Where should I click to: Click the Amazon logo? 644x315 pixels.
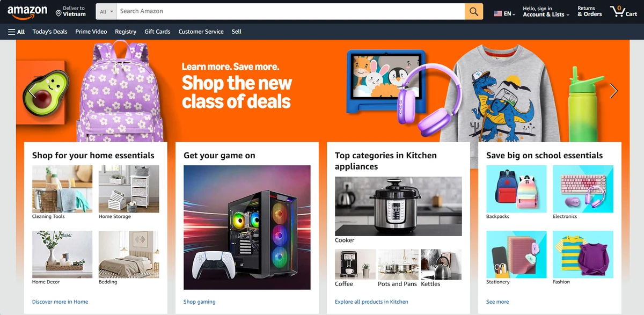coord(27,12)
